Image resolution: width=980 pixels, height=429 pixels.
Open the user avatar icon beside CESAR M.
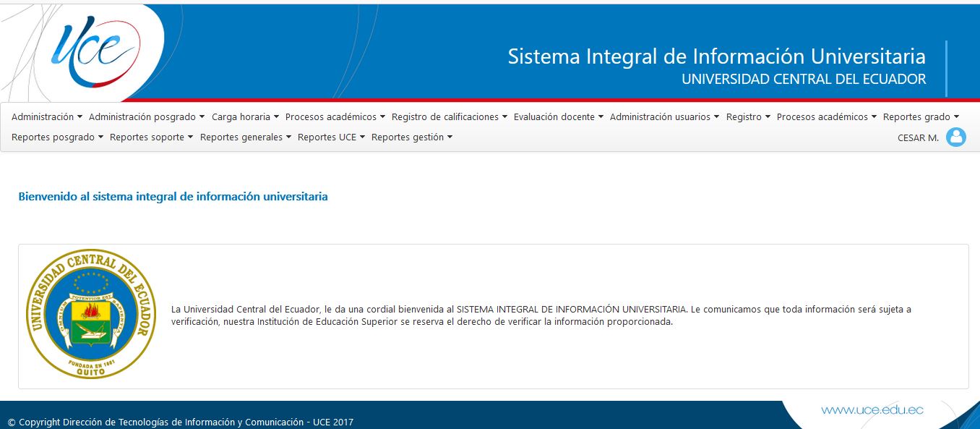[x=956, y=137]
